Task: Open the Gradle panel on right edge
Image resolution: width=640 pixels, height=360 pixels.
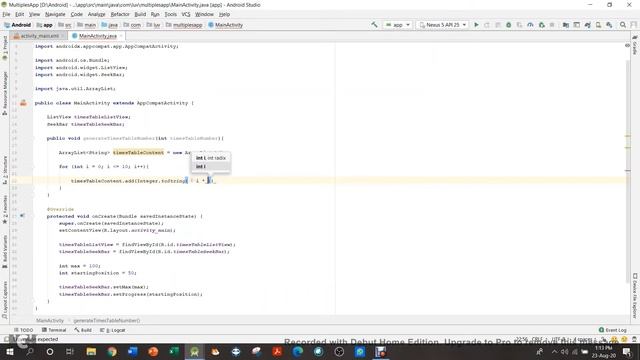Action: (635, 45)
